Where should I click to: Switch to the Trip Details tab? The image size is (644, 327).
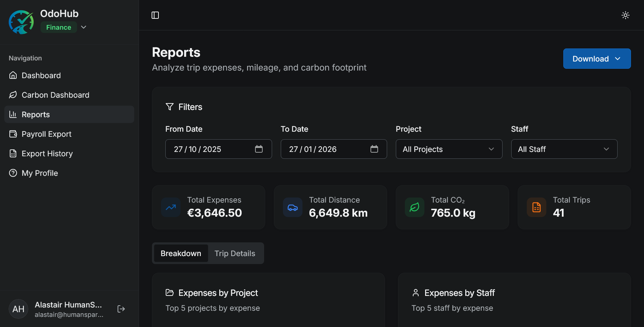point(235,253)
